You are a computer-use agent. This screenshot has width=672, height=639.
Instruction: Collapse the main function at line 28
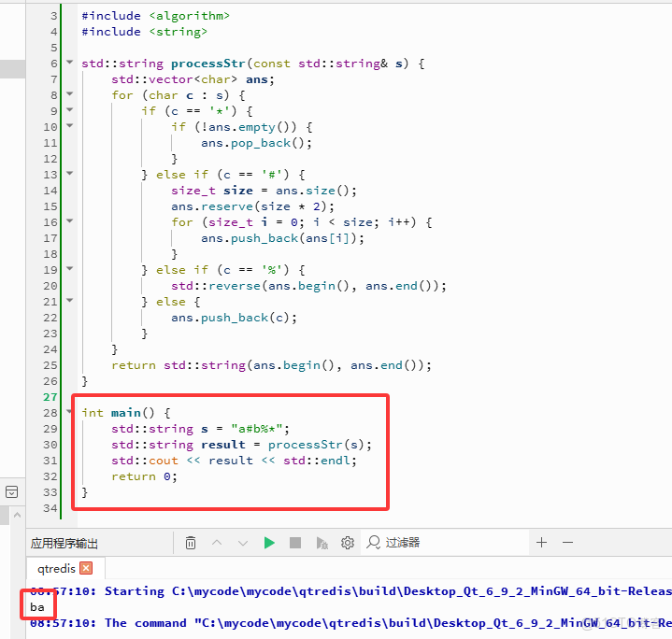point(69,412)
